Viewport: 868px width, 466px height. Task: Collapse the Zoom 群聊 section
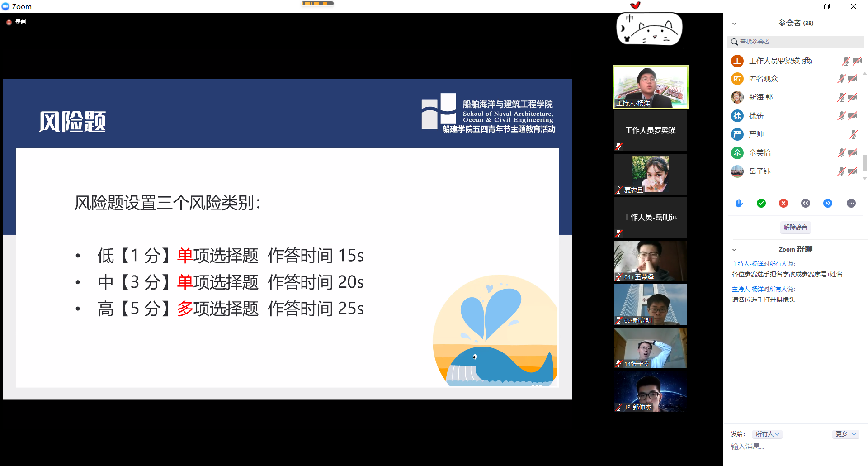coord(734,249)
